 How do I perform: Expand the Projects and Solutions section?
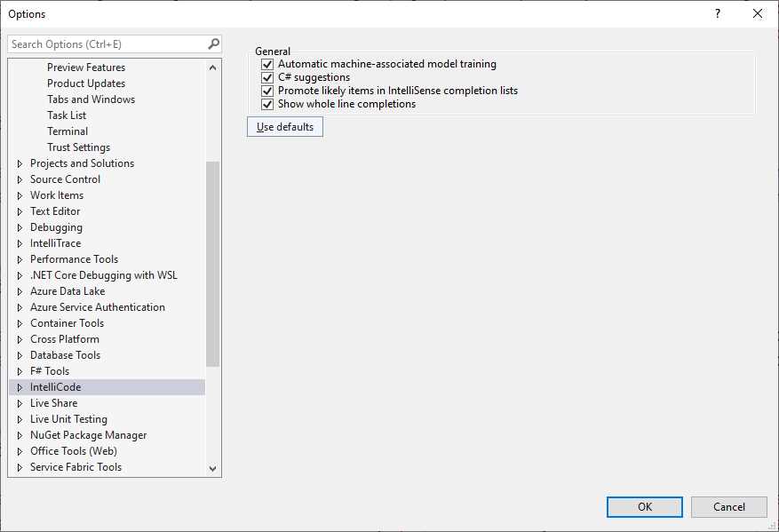tap(20, 163)
